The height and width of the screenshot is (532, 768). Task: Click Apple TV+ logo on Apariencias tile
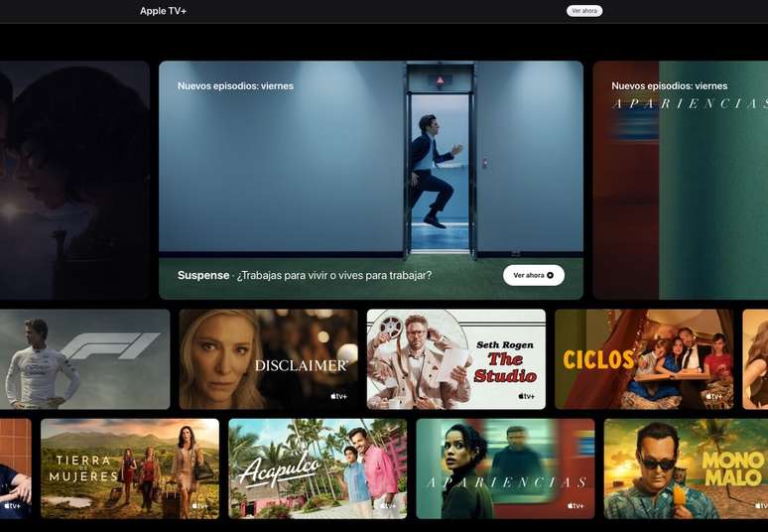click(x=576, y=505)
